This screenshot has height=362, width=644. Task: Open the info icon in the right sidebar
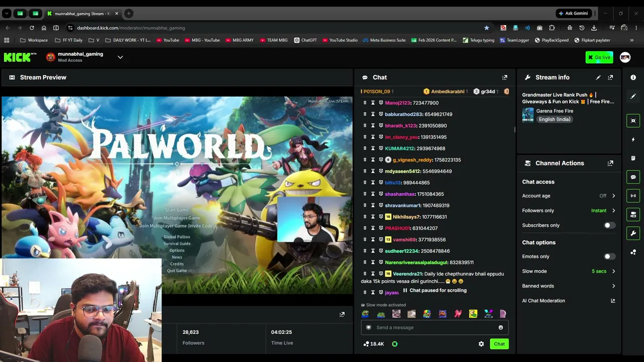point(633,77)
